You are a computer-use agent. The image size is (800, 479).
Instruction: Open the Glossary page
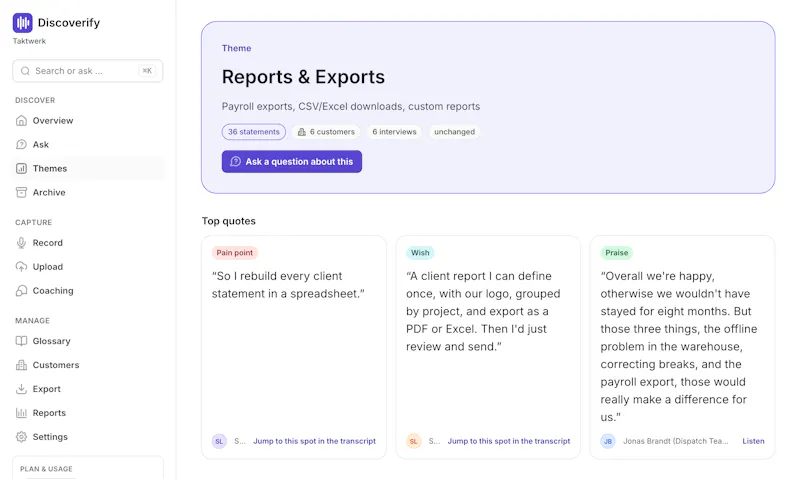(88, 341)
